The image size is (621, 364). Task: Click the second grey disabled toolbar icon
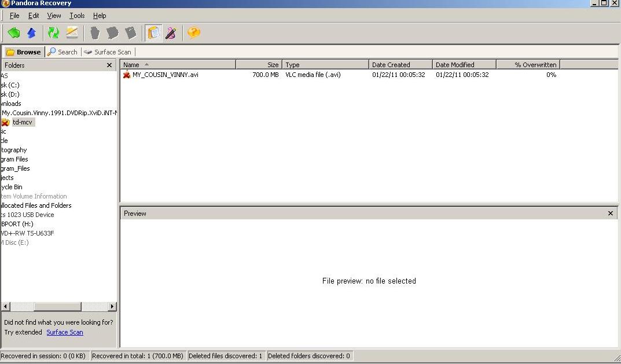(x=112, y=32)
